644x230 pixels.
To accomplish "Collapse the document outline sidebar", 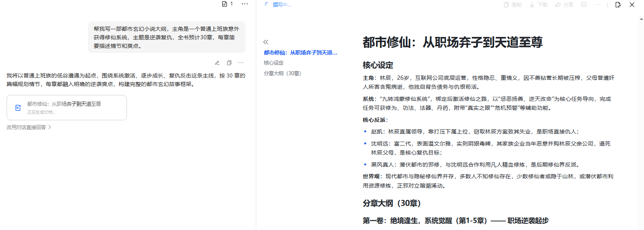I will (x=266, y=42).
